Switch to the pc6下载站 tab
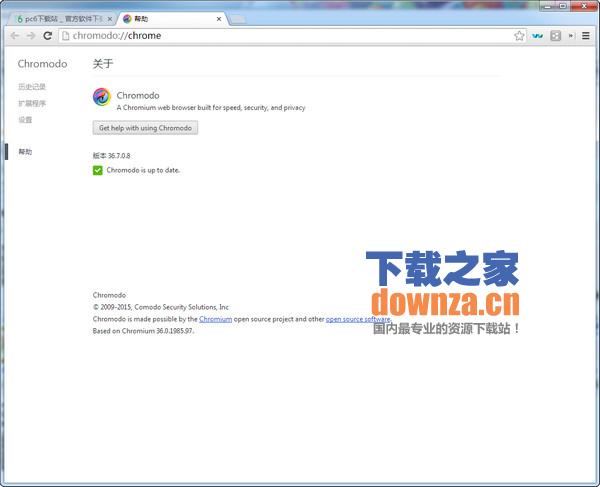The height and width of the screenshot is (487, 600). (x=60, y=19)
